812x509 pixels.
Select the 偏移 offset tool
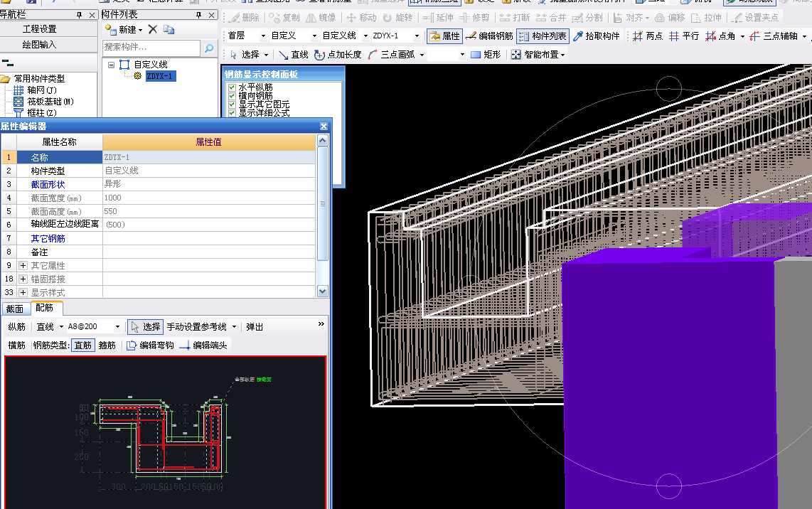(x=670, y=18)
